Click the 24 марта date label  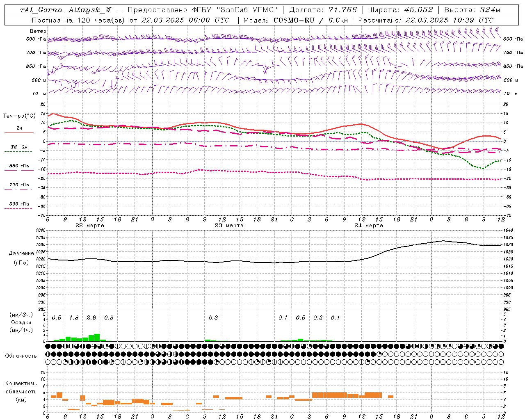[369, 226]
